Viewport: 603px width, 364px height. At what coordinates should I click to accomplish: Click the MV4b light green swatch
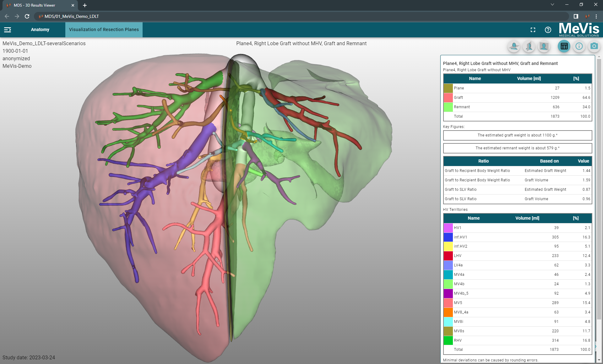pos(448,284)
